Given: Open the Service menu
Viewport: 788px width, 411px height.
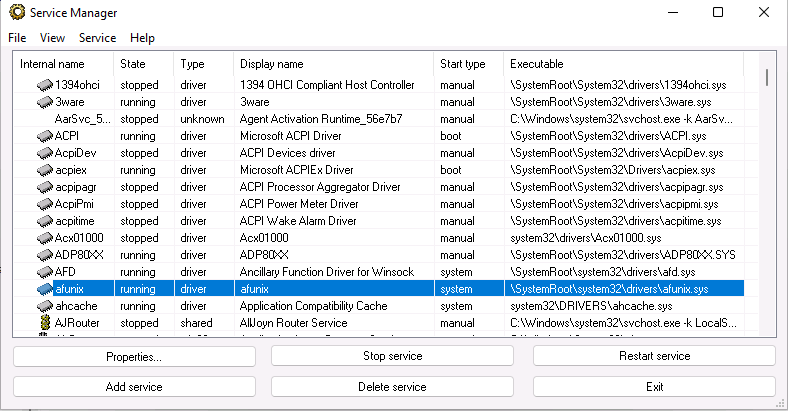Looking at the screenshot, I should click(x=97, y=38).
